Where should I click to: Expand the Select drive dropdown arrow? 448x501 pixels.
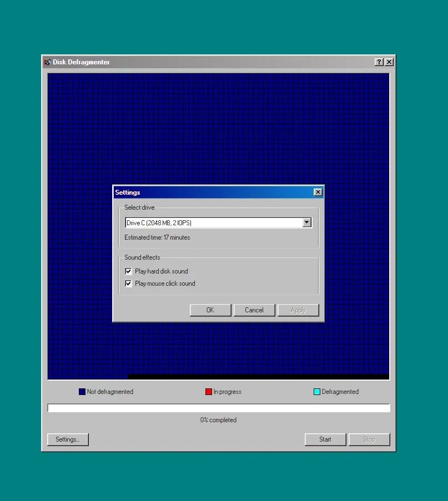pos(306,222)
